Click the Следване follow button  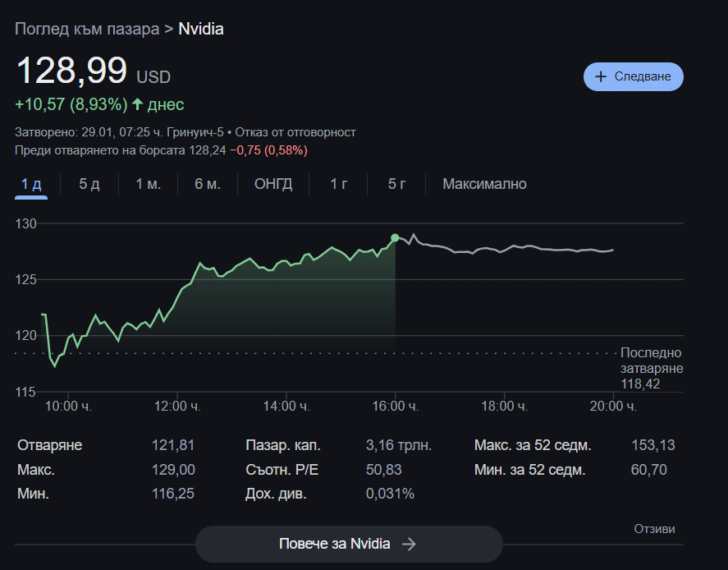click(x=633, y=76)
